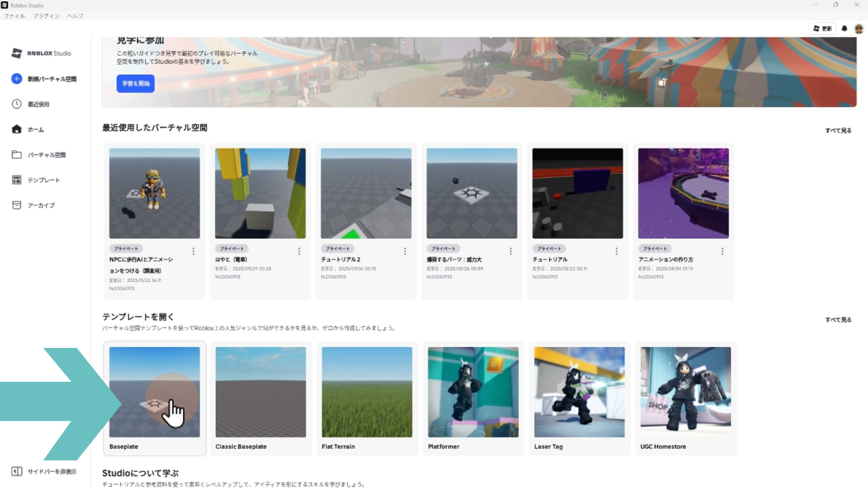The height and width of the screenshot is (488, 868).
Task: Click すべて見る link beside recent spaces
Action: pyautogui.click(x=838, y=131)
